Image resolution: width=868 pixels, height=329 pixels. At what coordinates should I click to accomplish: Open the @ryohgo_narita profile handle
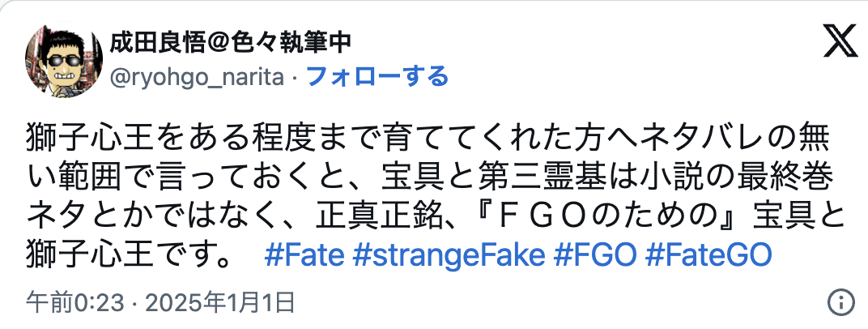(197, 77)
